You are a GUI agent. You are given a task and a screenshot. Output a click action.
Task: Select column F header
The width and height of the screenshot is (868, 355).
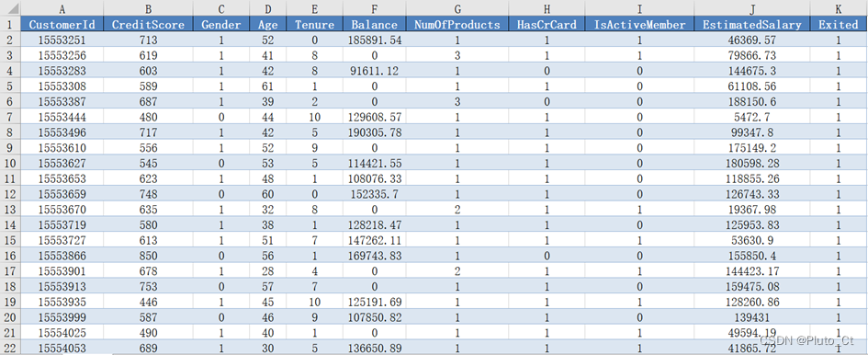(374, 8)
